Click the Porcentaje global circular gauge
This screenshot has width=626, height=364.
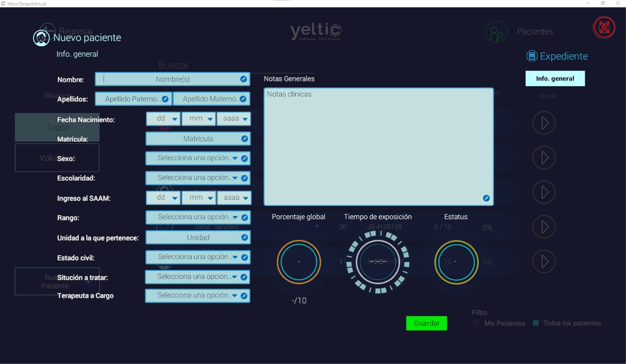(299, 262)
